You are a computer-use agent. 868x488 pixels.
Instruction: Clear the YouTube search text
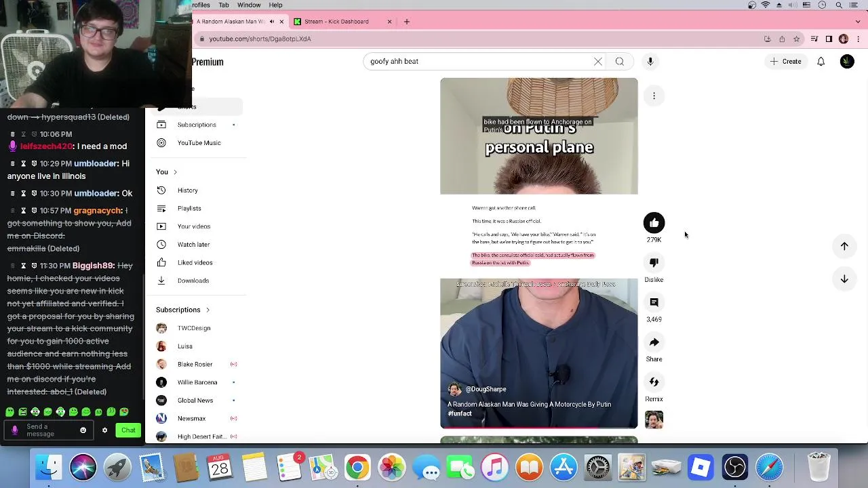(x=597, y=62)
